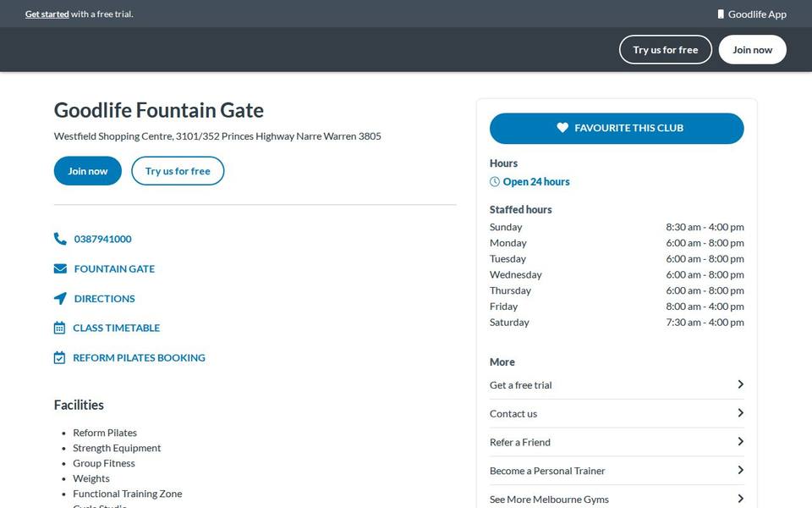Click the Monday staffed hours row
The width and height of the screenshot is (812, 508).
tap(617, 243)
